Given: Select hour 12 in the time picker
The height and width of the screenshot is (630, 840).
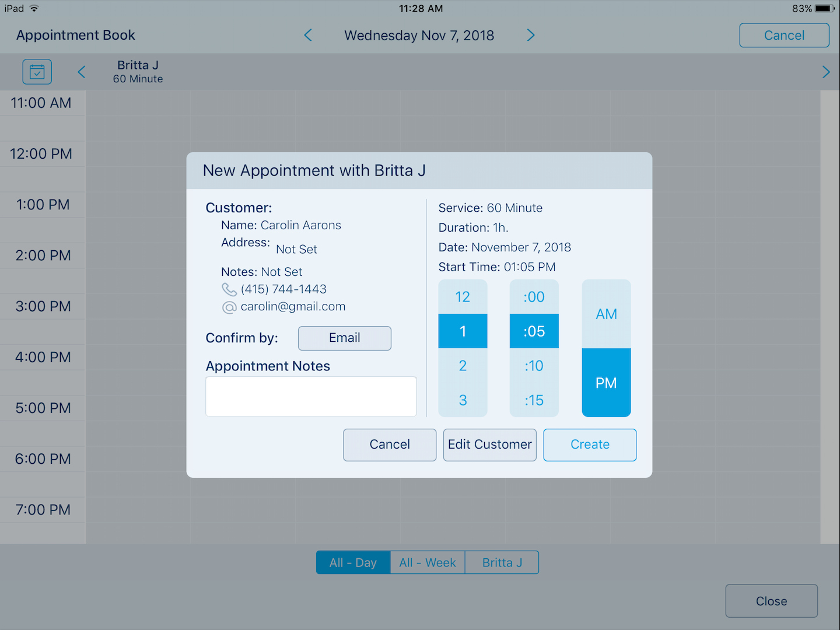Looking at the screenshot, I should pyautogui.click(x=463, y=297).
